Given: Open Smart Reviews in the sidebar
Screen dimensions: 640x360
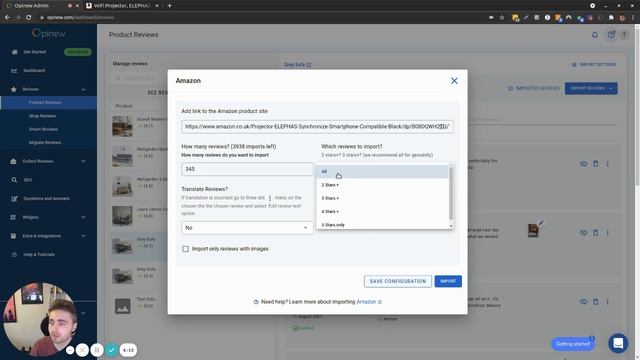Looking at the screenshot, I should [x=43, y=129].
